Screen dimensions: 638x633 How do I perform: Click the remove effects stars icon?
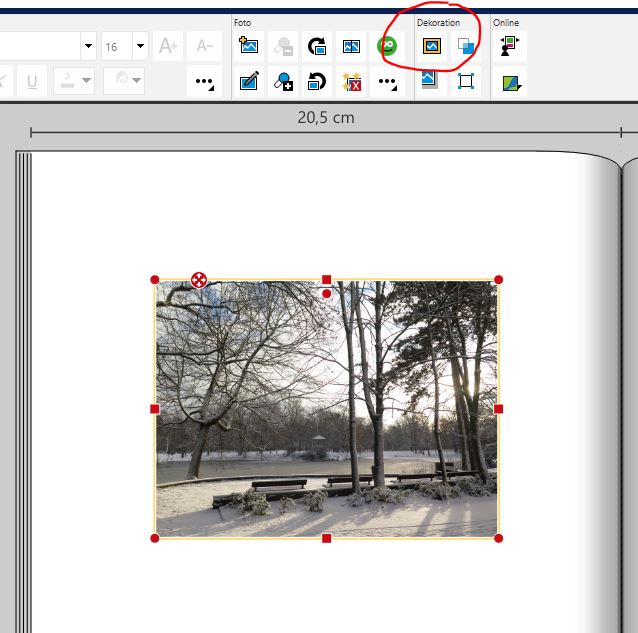click(x=351, y=81)
